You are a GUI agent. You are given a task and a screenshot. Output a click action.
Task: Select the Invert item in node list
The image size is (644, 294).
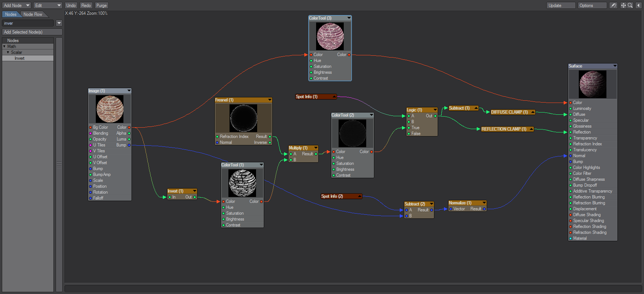click(20, 58)
